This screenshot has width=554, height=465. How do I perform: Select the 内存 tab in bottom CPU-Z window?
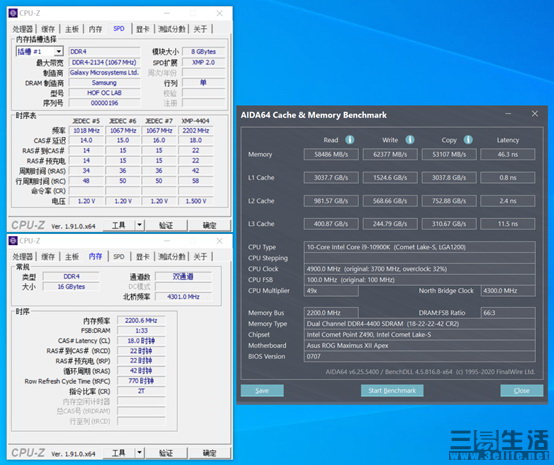95,256
